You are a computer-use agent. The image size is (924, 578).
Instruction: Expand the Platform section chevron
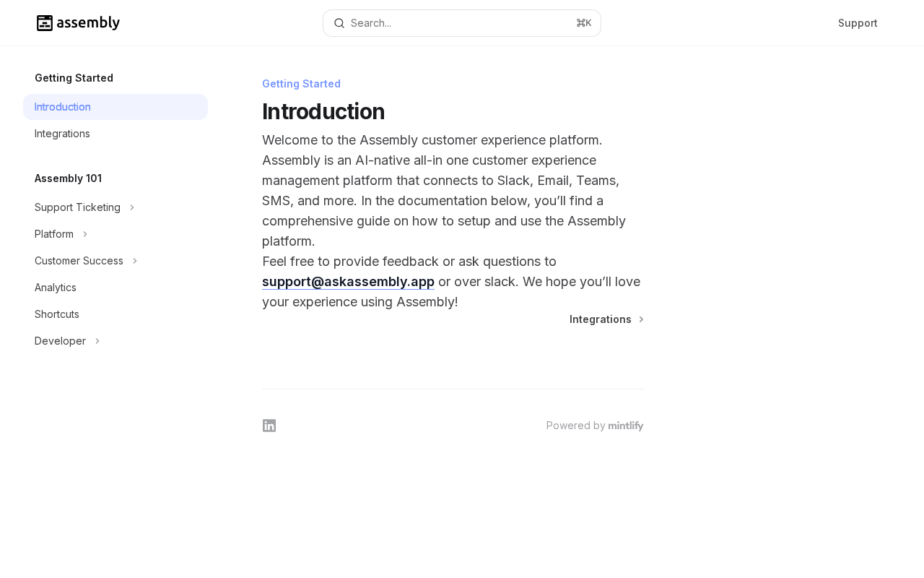pos(85,234)
